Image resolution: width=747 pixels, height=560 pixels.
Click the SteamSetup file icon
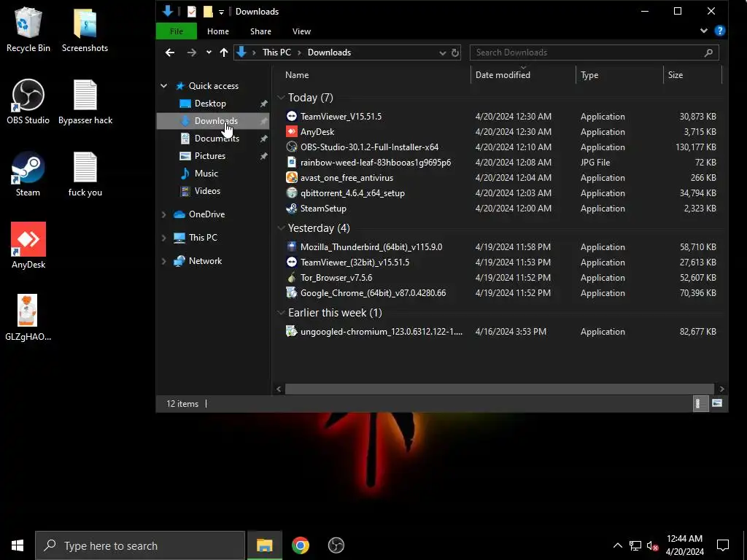(x=292, y=208)
